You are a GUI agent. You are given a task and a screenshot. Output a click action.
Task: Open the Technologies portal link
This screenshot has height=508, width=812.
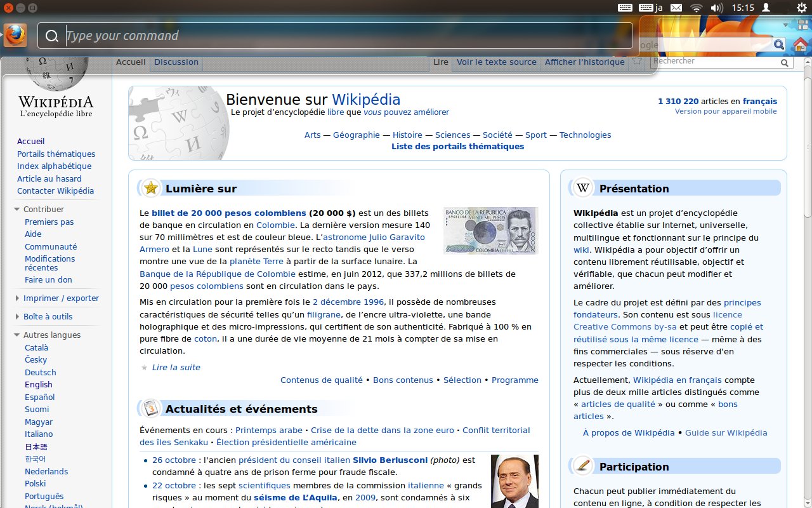click(585, 135)
